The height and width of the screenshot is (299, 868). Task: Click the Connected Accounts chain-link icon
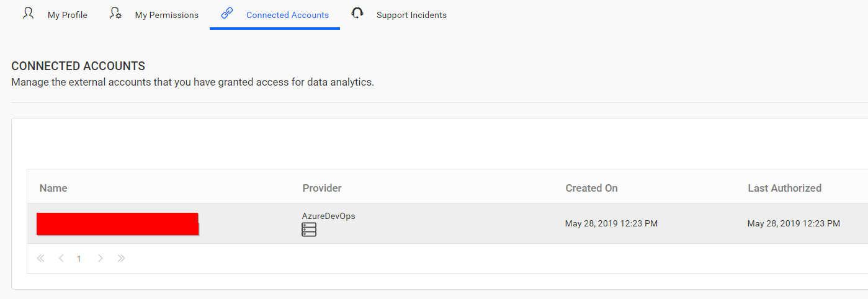coord(226,13)
